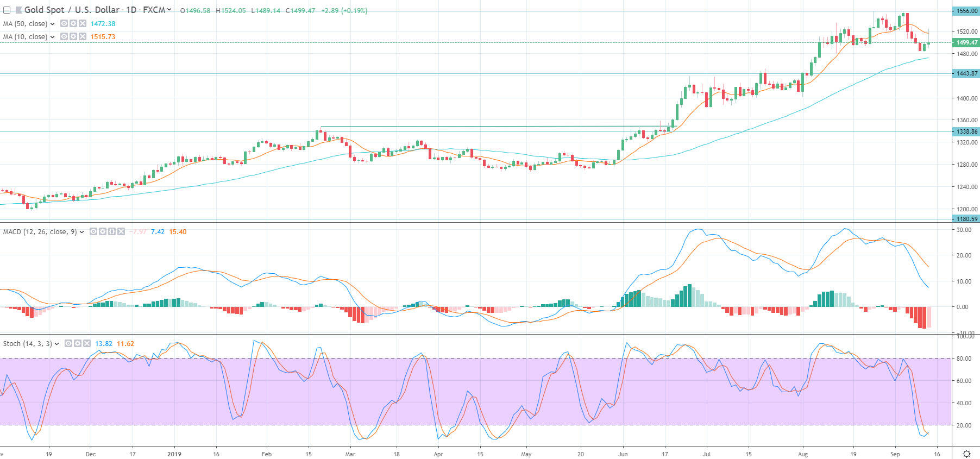
Task: Click the flag icon beside Gold Spot title
Action: pyautogui.click(x=19, y=10)
